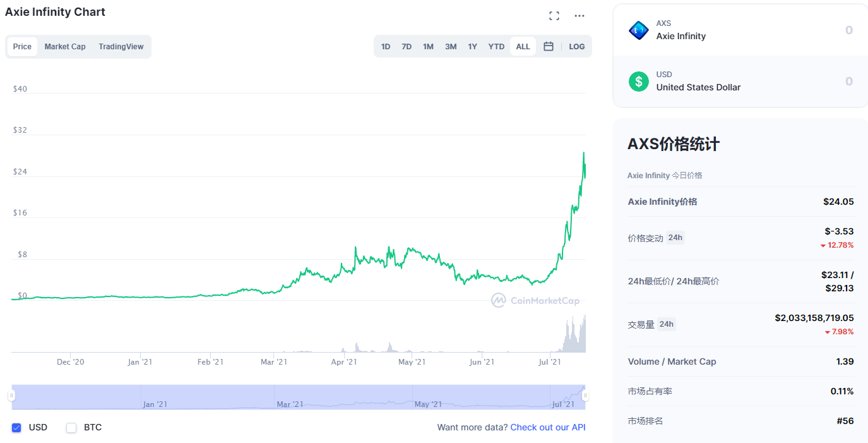Uncheck the USD checkbox
Viewport: 868px width, 443px height.
(16, 428)
